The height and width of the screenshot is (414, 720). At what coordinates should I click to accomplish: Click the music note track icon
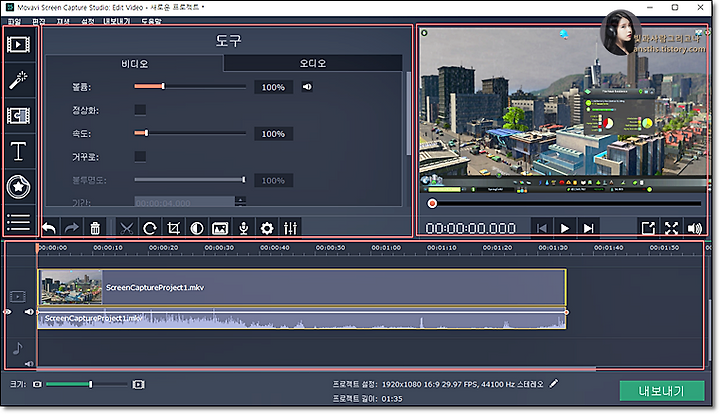coord(17,348)
